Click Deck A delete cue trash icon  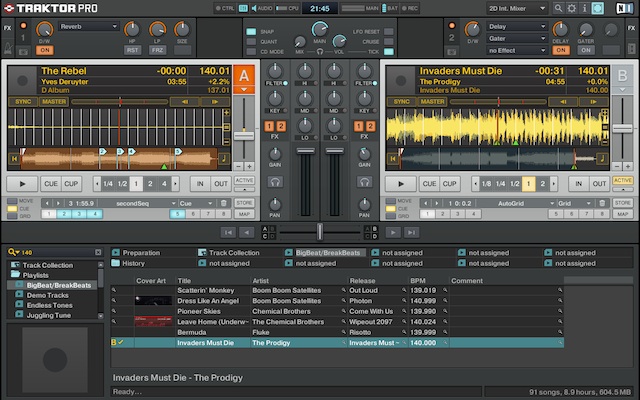[224, 203]
